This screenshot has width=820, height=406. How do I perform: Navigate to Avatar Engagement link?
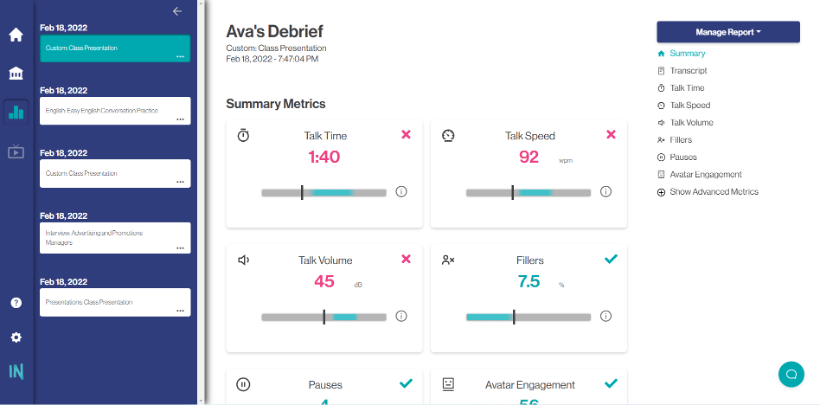(x=705, y=174)
